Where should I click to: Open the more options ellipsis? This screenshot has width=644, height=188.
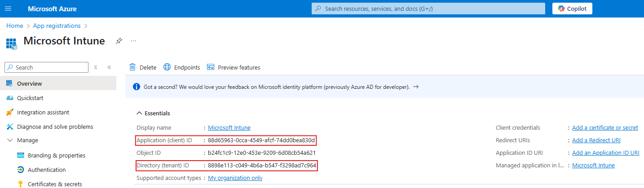click(x=133, y=40)
